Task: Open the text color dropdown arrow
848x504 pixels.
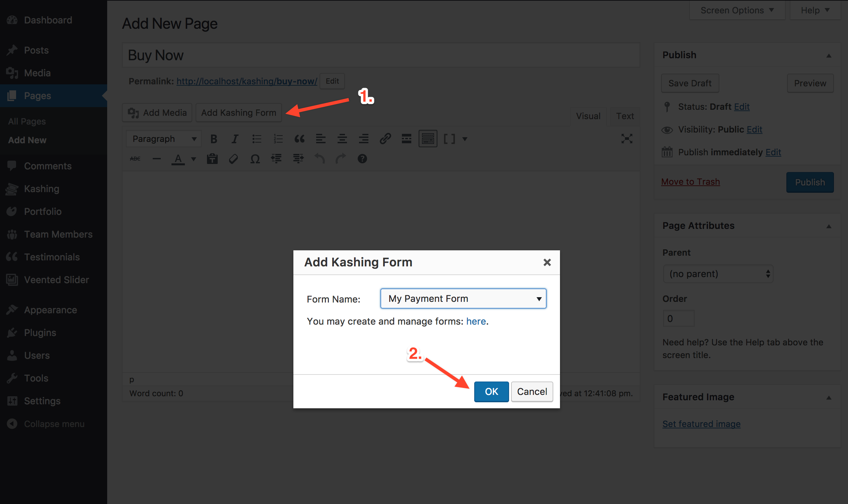Action: pos(194,159)
